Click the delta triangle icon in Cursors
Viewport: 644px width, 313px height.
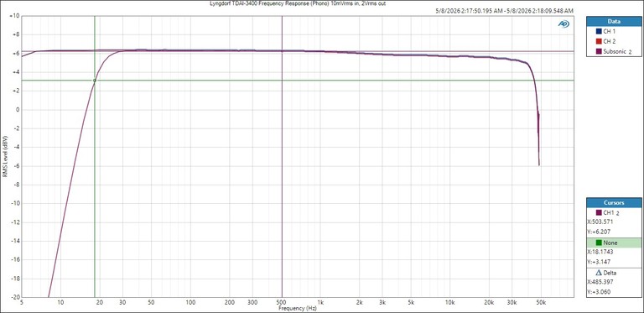(x=598, y=273)
